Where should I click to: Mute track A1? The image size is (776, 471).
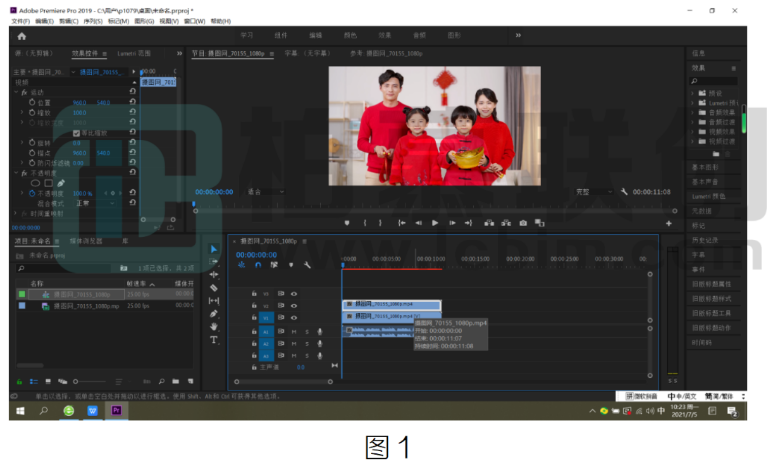294,331
